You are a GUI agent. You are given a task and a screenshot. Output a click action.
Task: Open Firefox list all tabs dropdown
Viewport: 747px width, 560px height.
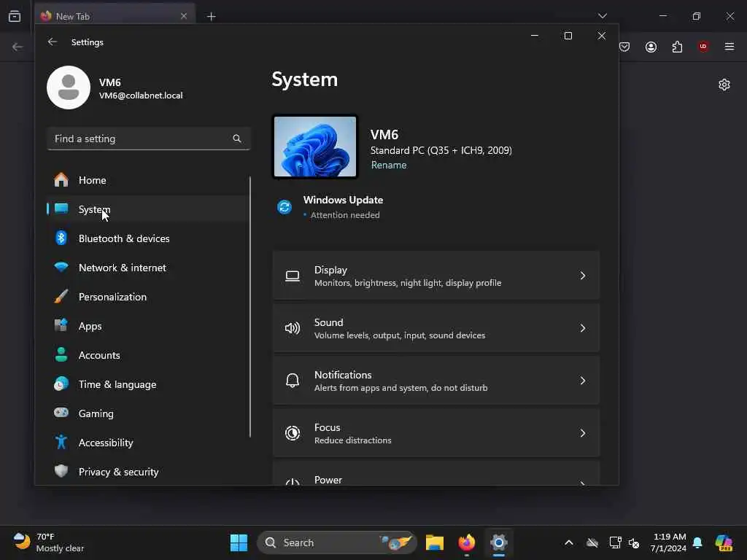tap(602, 16)
